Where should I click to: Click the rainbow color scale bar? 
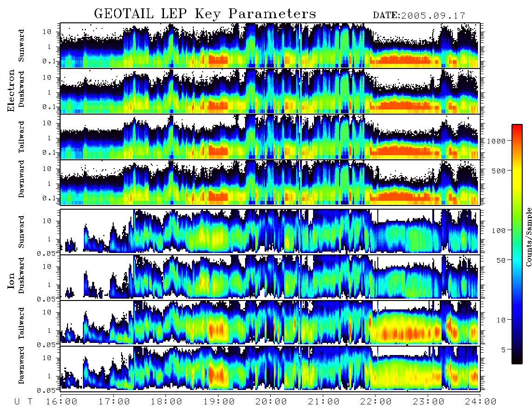[517, 244]
